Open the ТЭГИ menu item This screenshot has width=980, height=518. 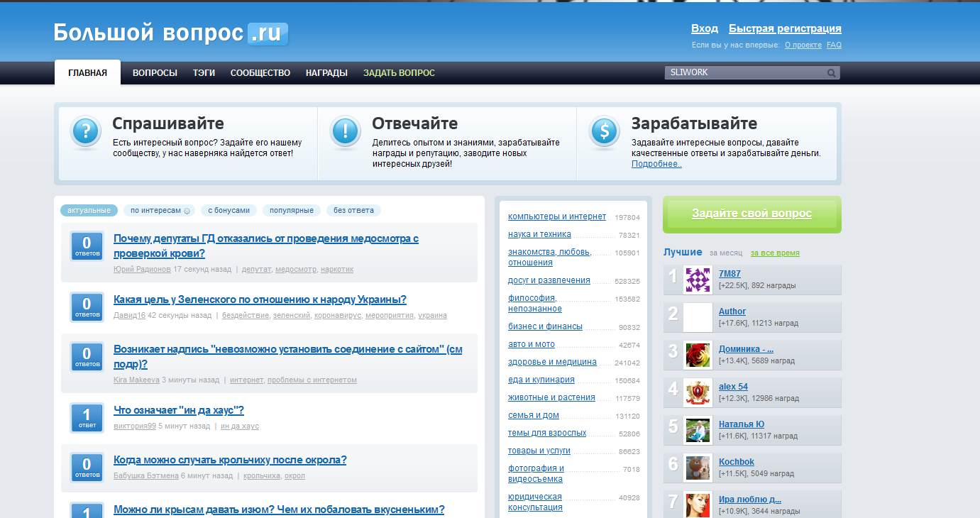(204, 73)
